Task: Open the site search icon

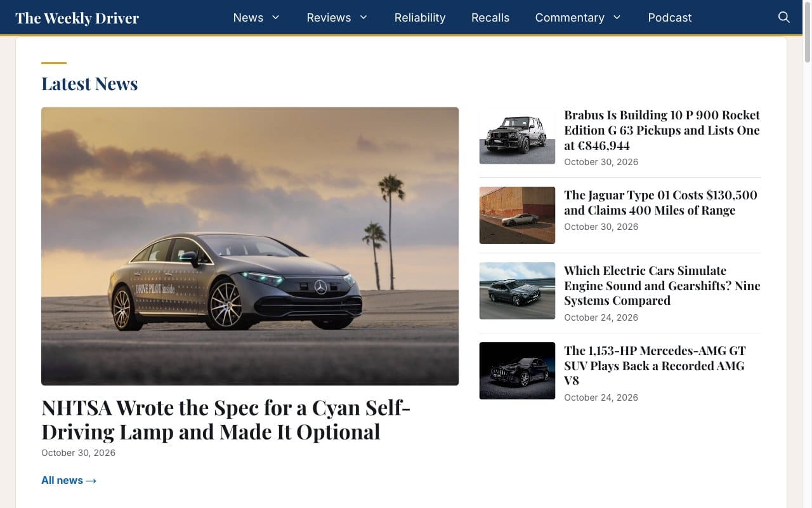Action: pos(784,17)
